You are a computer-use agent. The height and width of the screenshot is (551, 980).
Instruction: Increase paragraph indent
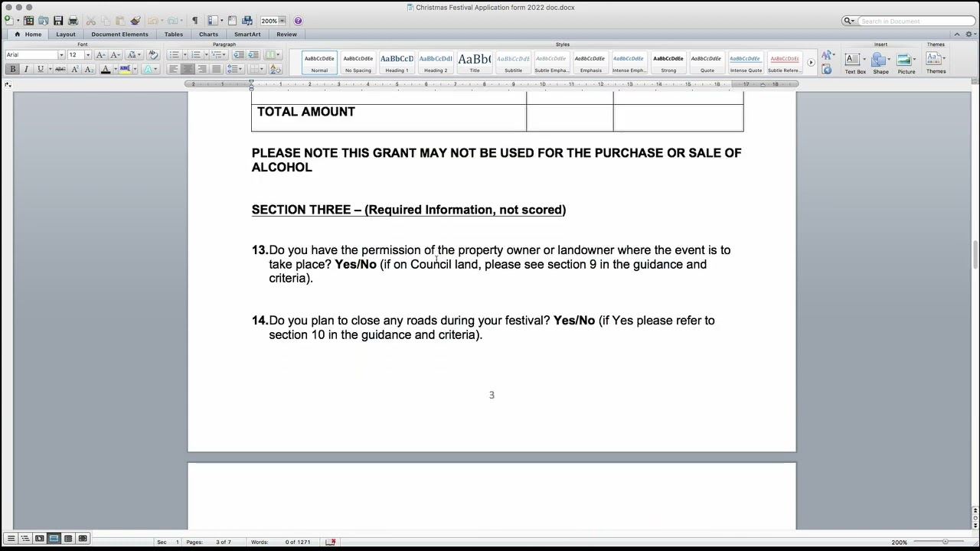pos(253,54)
